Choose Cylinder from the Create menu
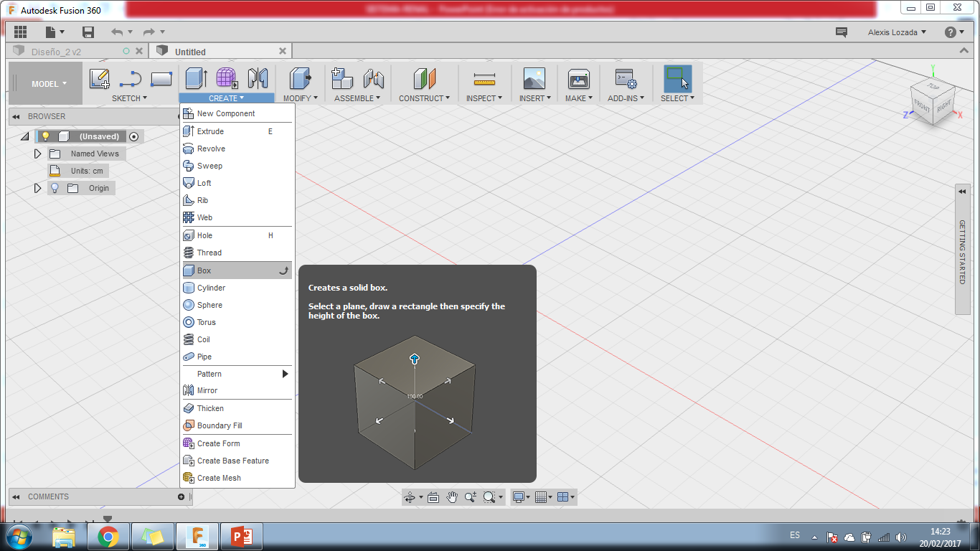 click(237, 288)
